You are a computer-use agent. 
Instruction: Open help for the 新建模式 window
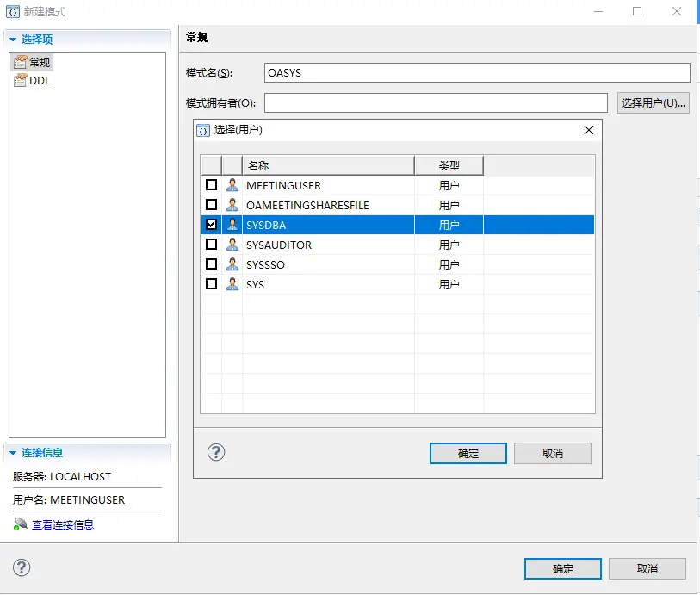click(x=22, y=567)
